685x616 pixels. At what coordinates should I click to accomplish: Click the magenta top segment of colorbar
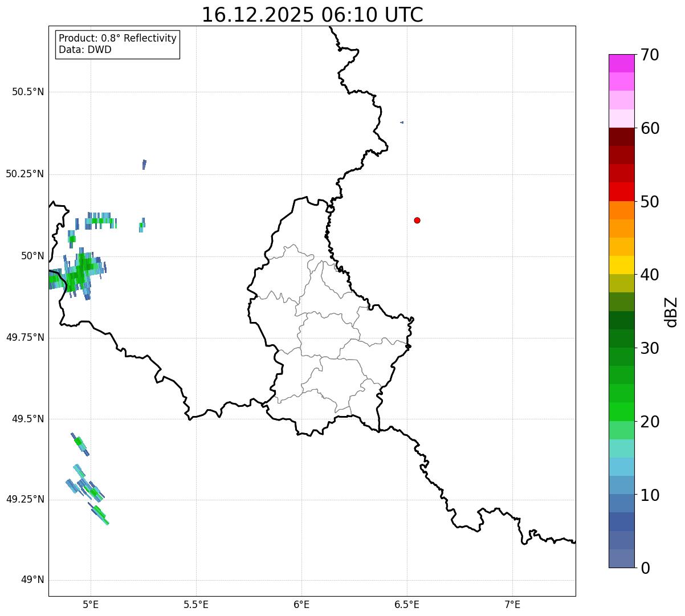[621, 63]
